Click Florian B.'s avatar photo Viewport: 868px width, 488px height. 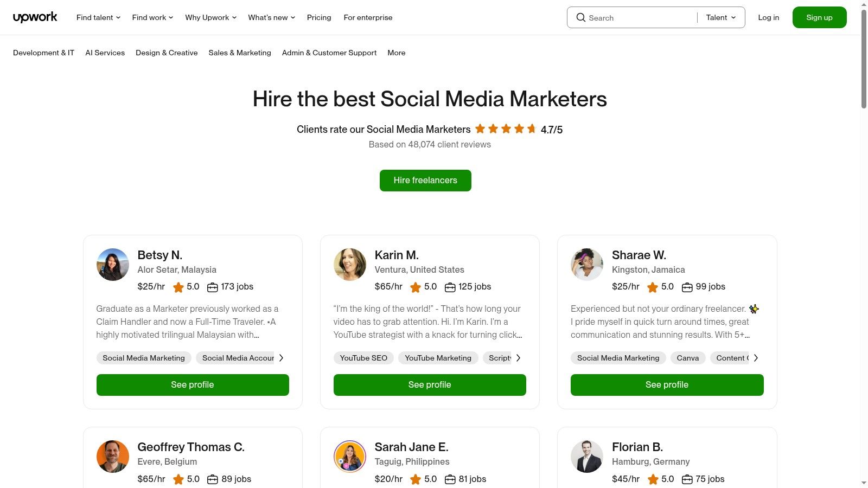(x=587, y=457)
